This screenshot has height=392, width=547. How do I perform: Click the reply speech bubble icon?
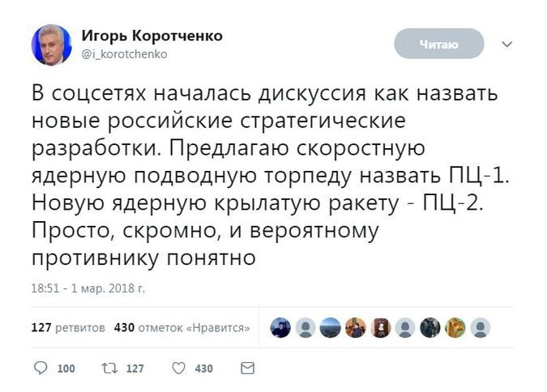[x=41, y=368]
